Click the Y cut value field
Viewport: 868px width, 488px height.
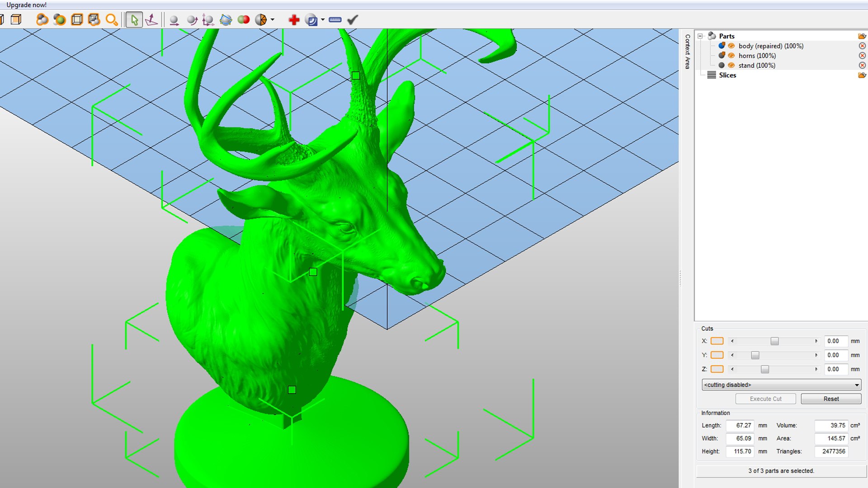[835, 355]
